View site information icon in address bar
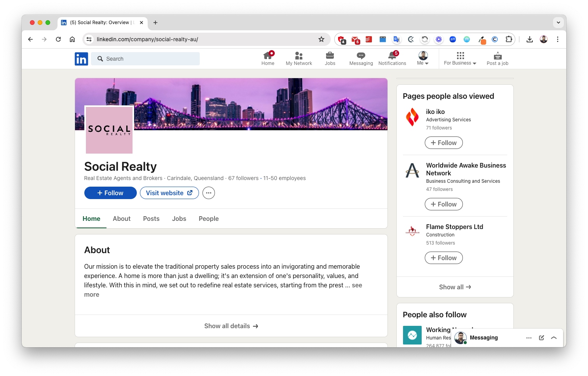The height and width of the screenshot is (376, 588). tap(89, 39)
